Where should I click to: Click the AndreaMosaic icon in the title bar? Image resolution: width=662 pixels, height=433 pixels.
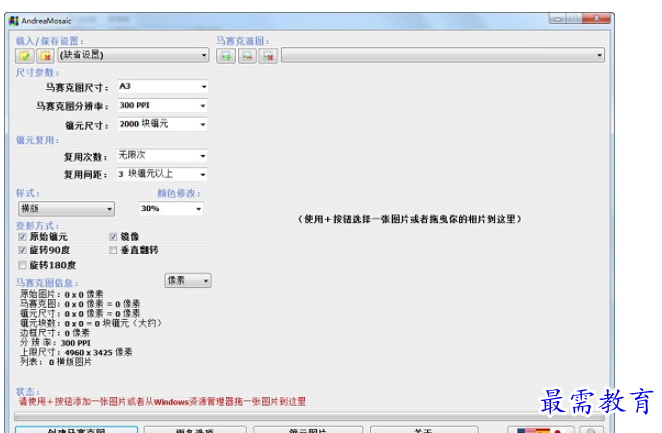[x=14, y=21]
